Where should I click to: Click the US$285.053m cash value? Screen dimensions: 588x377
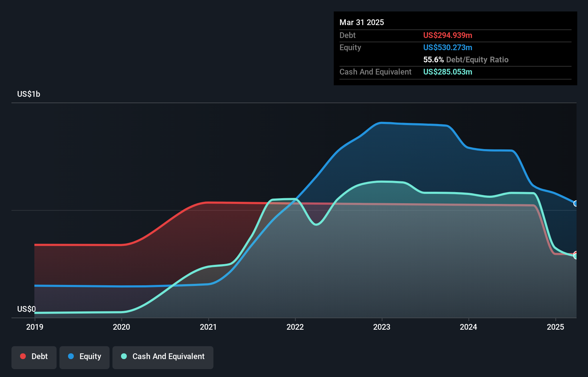coord(448,72)
